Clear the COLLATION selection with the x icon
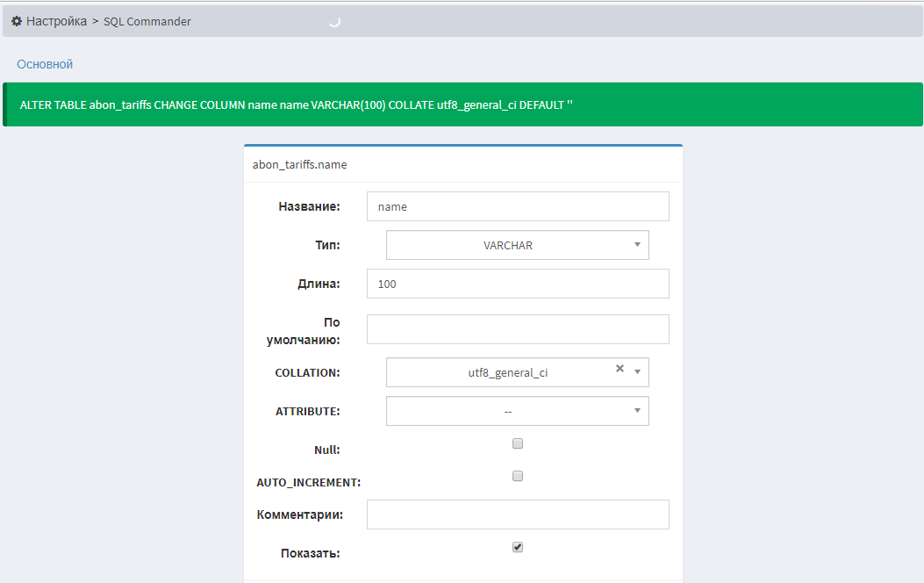Screen dimensions: 924x583 click(620, 369)
